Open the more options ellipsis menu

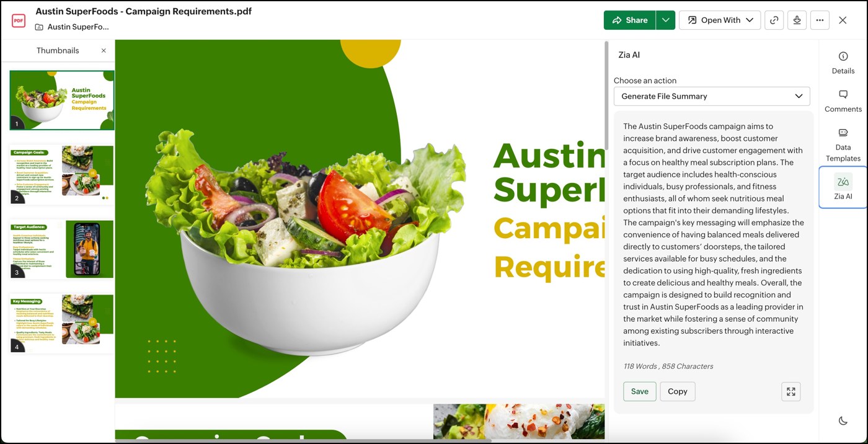(x=820, y=20)
